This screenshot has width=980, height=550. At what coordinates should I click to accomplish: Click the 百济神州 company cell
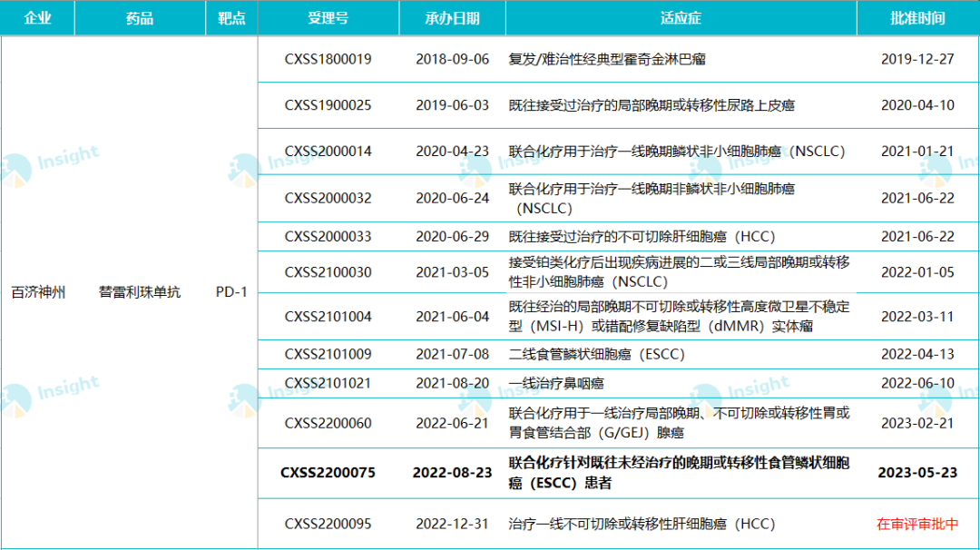point(38,292)
